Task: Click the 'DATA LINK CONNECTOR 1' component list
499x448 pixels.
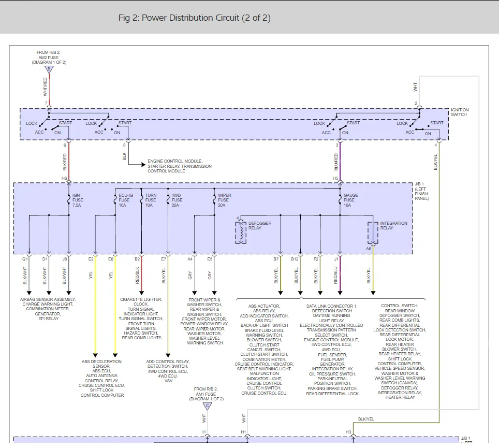Action: [332, 350]
